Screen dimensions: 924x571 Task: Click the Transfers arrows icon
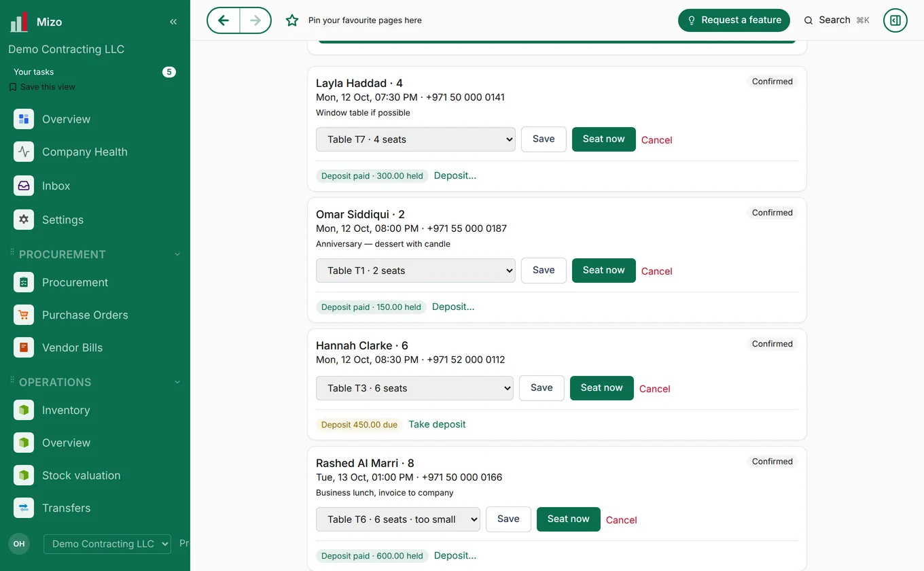[24, 508]
